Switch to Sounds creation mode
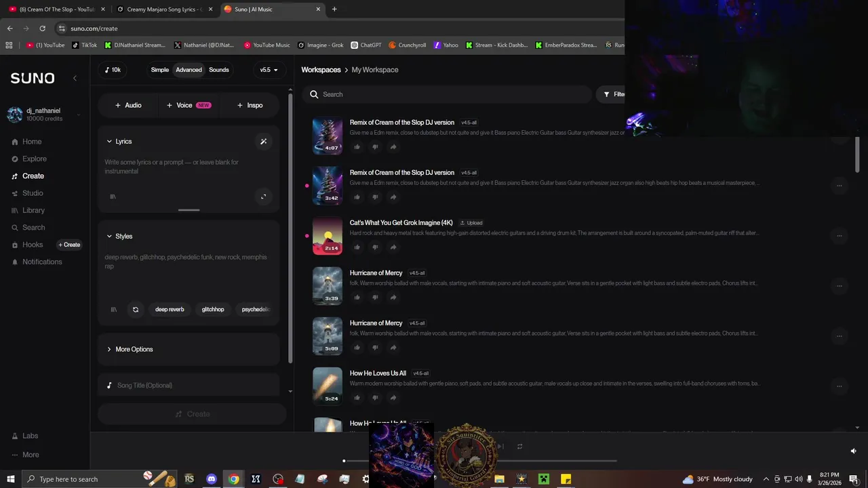The width and height of the screenshot is (868, 488). pos(219,70)
